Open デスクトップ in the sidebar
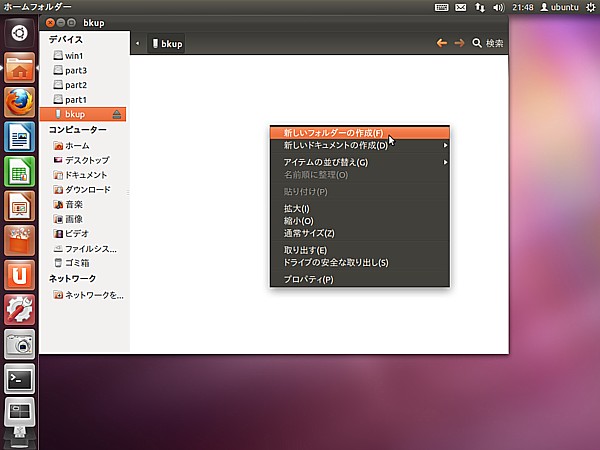The height and width of the screenshot is (450, 600). pos(83,160)
